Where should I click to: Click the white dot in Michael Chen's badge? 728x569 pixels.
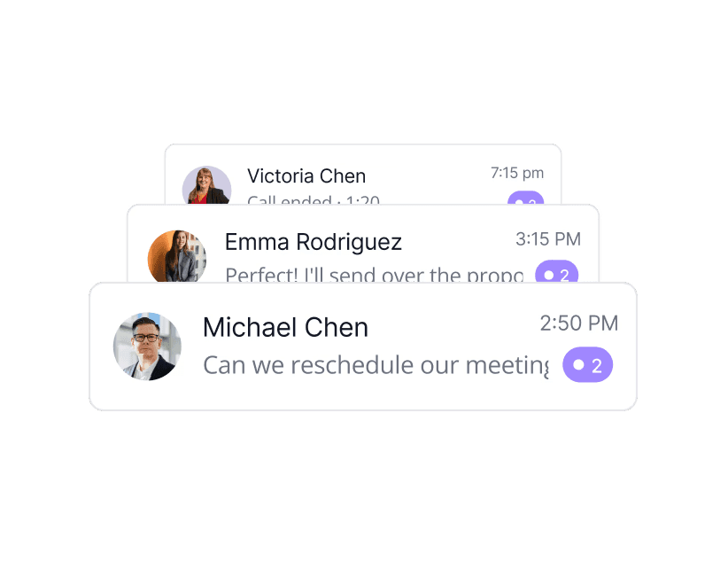[578, 364]
